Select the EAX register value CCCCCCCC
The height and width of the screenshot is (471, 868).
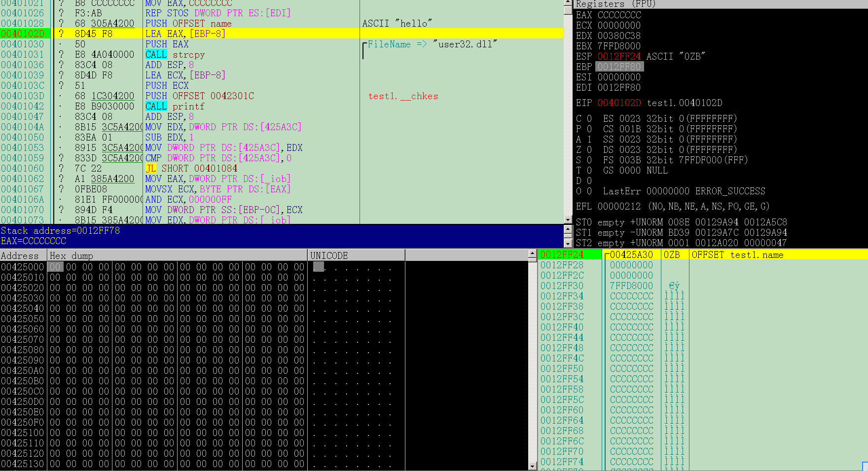click(619, 15)
